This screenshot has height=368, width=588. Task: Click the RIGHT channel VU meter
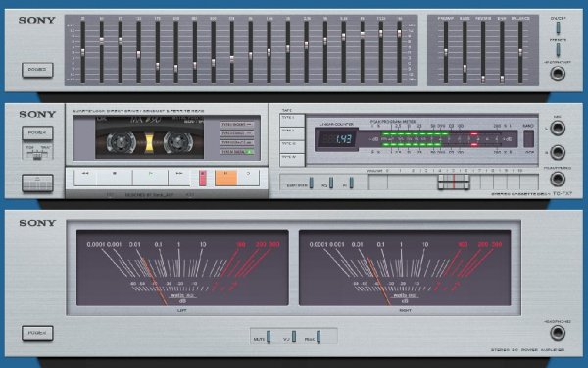click(405, 268)
